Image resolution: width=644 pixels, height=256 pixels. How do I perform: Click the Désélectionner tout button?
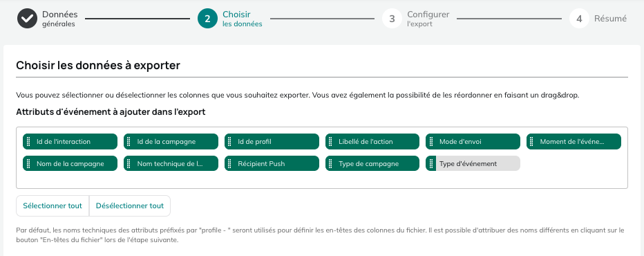click(x=130, y=205)
